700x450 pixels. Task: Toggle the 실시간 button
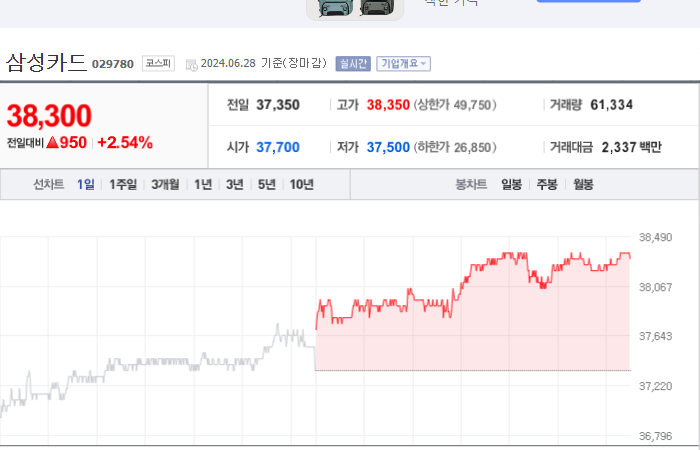point(353,64)
